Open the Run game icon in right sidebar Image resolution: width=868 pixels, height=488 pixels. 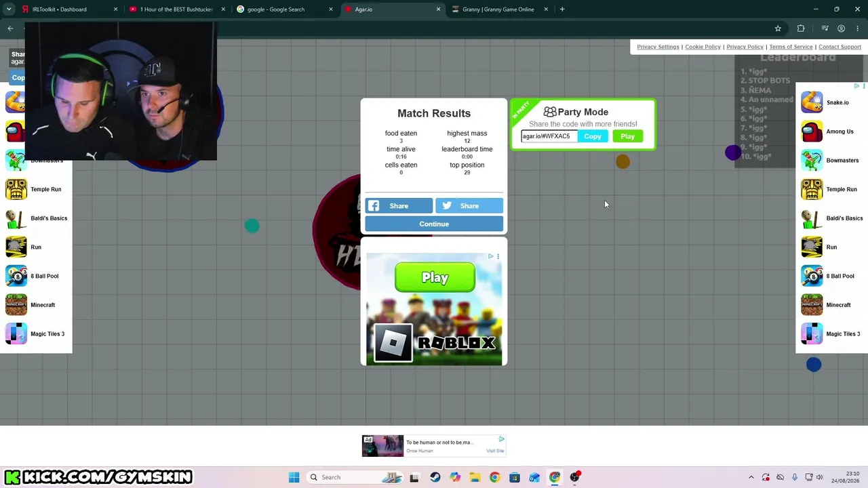[812, 247]
